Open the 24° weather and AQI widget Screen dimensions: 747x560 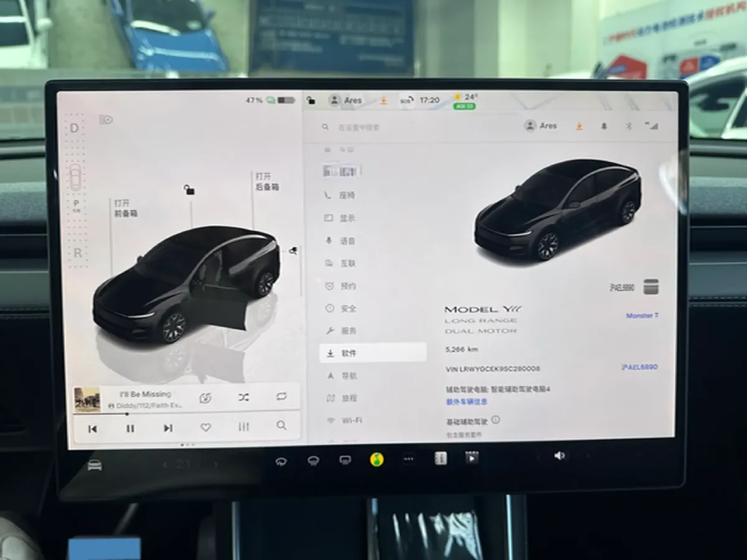point(465,101)
